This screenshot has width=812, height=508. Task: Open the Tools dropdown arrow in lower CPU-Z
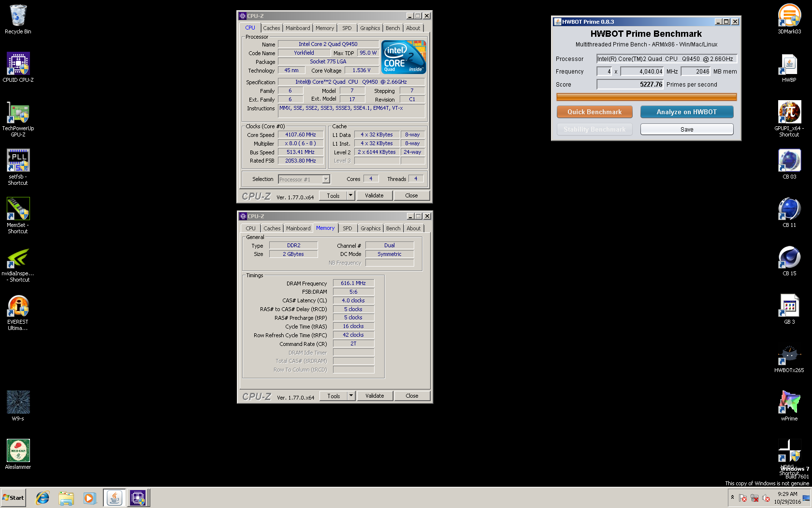[x=351, y=396]
